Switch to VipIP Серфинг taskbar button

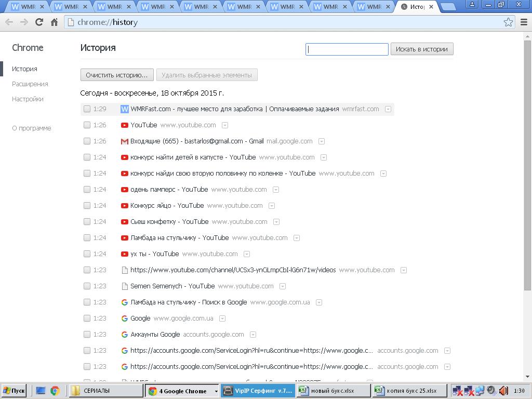tap(258, 391)
